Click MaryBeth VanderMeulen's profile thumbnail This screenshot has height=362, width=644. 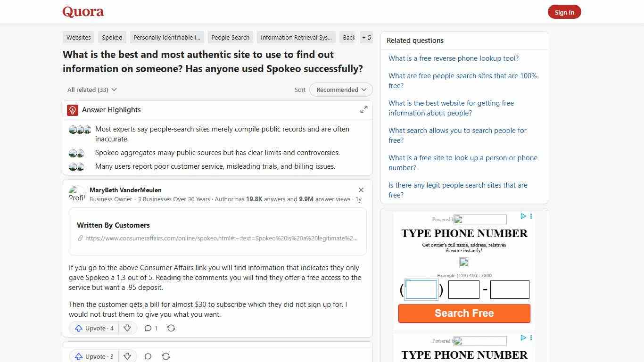click(77, 193)
